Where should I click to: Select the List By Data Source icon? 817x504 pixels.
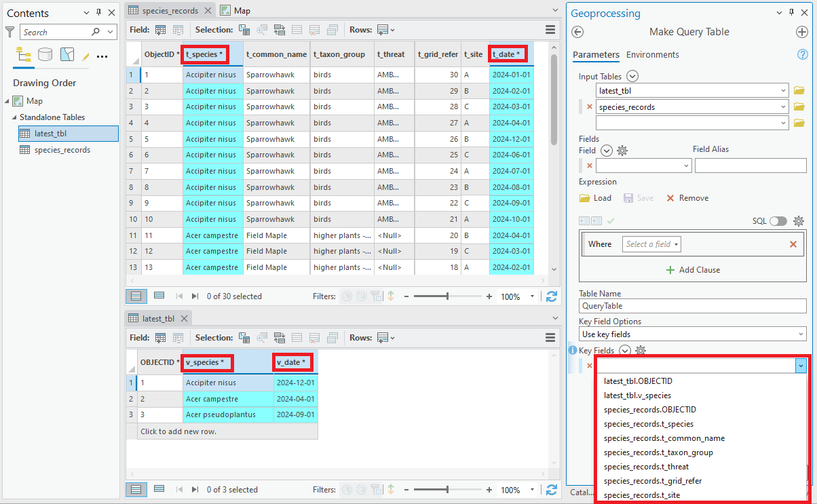pyautogui.click(x=45, y=55)
